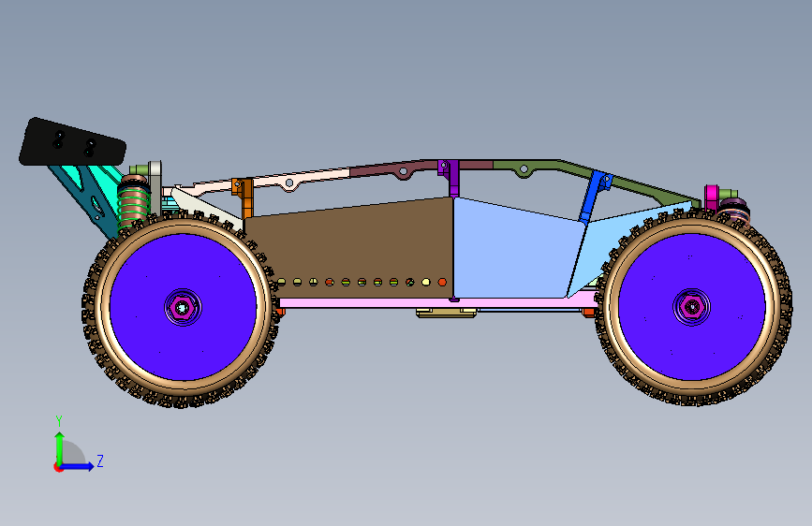Viewport: 812px width, 526px height.
Task: Select the black rear wing
Action: click(x=72, y=142)
